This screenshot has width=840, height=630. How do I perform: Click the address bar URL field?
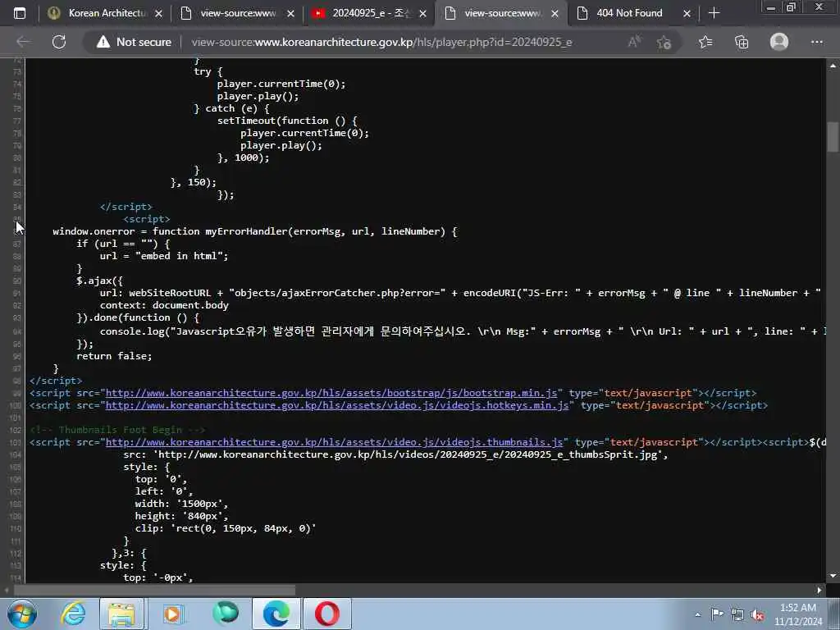pos(381,42)
